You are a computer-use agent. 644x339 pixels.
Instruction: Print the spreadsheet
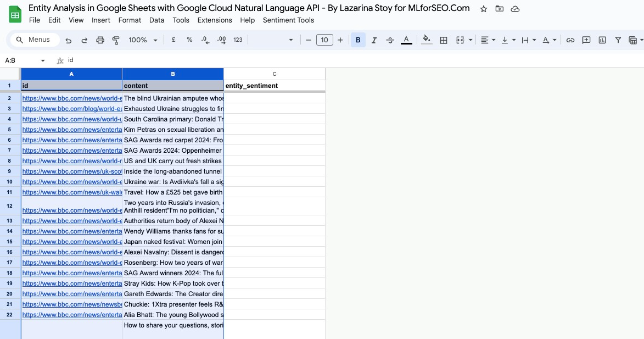click(100, 40)
